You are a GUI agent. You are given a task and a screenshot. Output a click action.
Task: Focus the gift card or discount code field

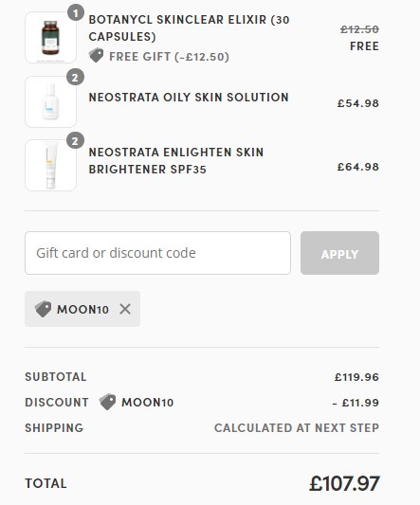click(157, 253)
